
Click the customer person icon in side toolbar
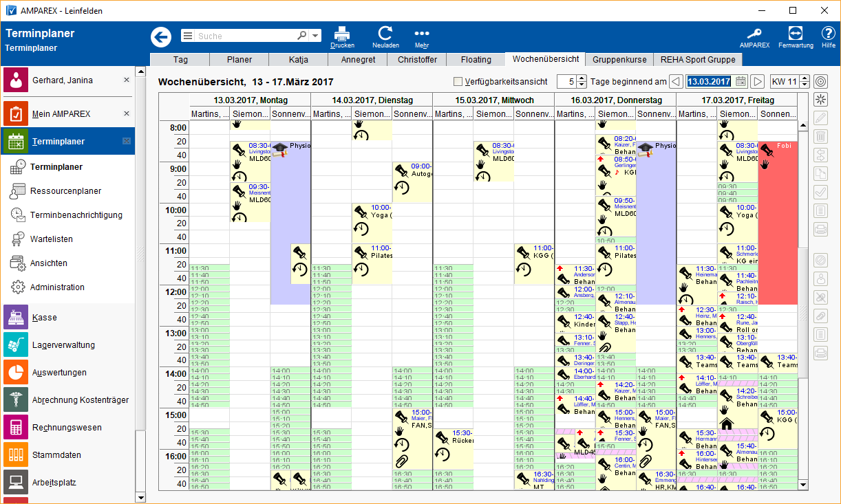click(820, 278)
